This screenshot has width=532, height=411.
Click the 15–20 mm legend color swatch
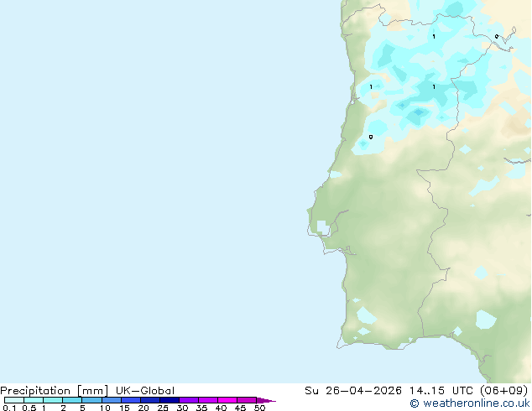[x=131, y=400]
